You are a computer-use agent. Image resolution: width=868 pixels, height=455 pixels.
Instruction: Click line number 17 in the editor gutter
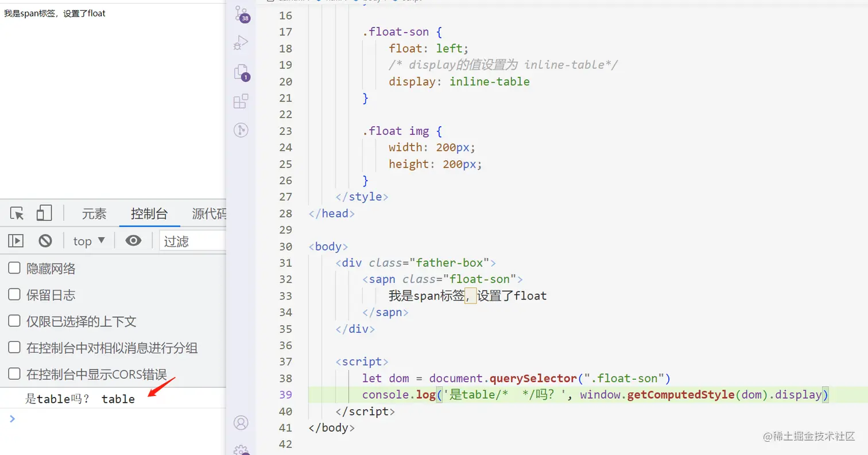[x=285, y=32]
